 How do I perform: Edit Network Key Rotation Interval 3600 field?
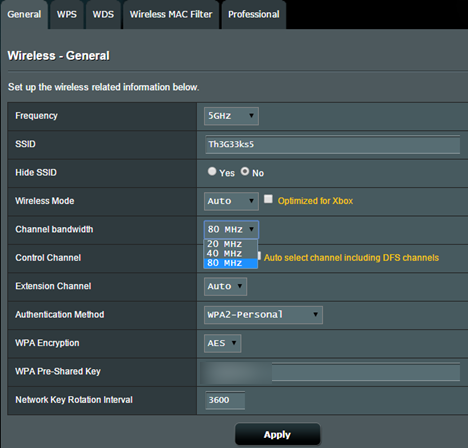[225, 400]
